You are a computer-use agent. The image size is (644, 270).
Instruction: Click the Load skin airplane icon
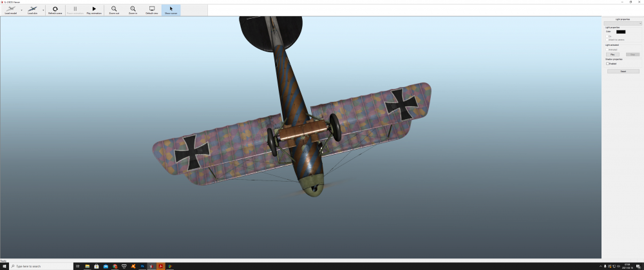[x=32, y=9]
